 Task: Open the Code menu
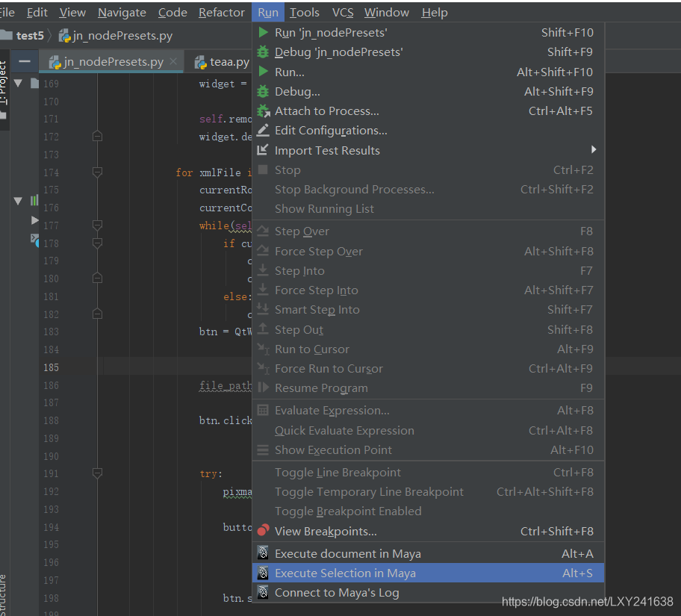(172, 13)
